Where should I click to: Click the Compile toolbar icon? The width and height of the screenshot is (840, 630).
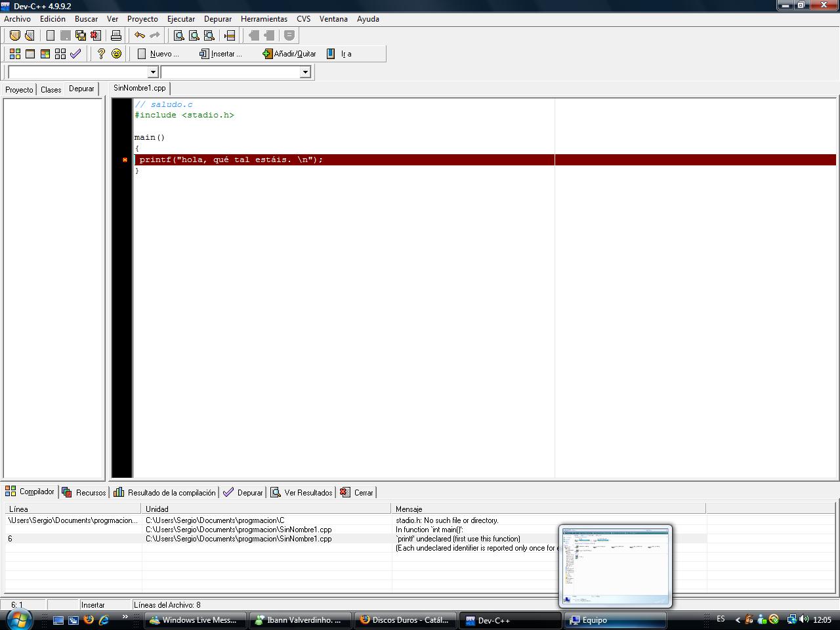(x=14, y=54)
